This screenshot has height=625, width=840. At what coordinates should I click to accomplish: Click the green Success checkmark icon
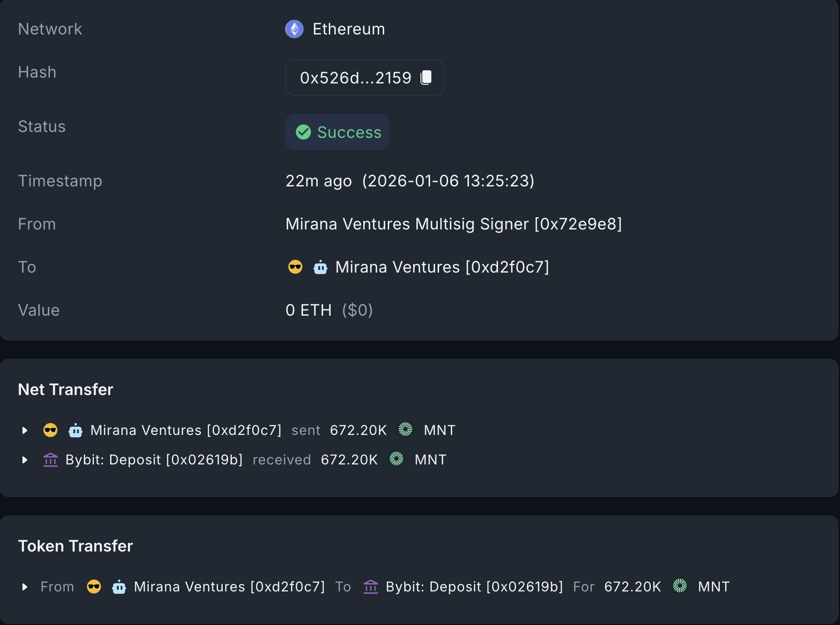pos(303,132)
